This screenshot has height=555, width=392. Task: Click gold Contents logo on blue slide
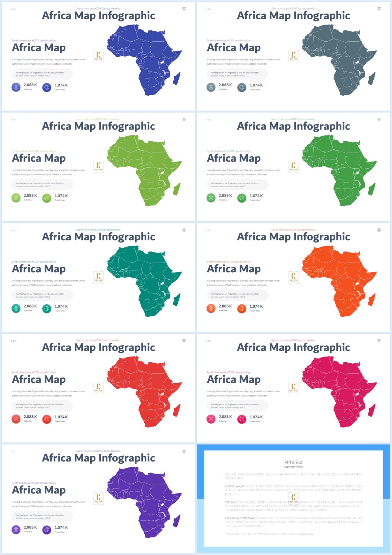[x=98, y=56]
